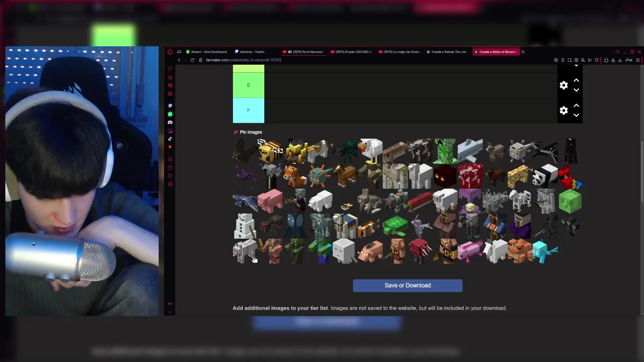
Task: Select the orange frog mob image
Action: click(520, 251)
